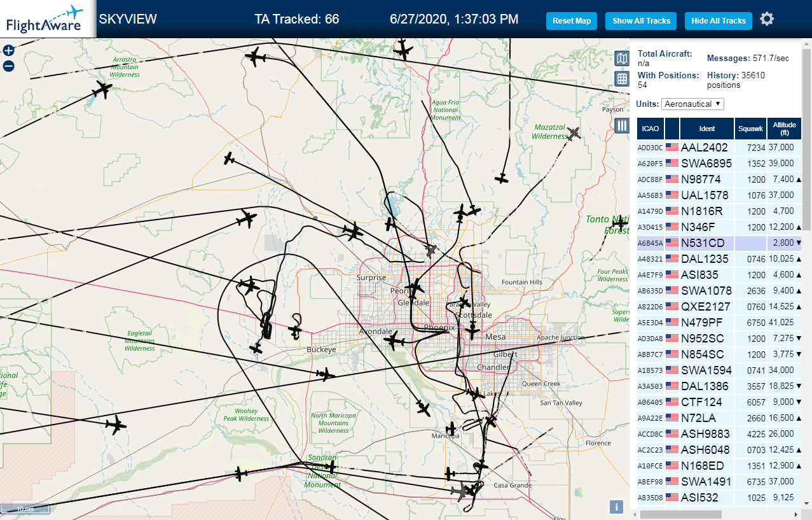Select the ASH9883 aircraft row
This screenshot has width=812, height=520.
pos(720,434)
